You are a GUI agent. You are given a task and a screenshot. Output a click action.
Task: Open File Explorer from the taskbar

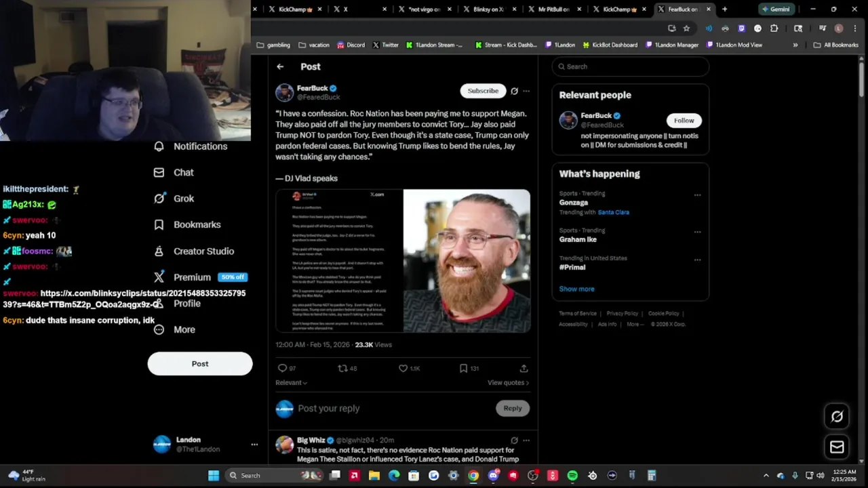click(x=374, y=476)
